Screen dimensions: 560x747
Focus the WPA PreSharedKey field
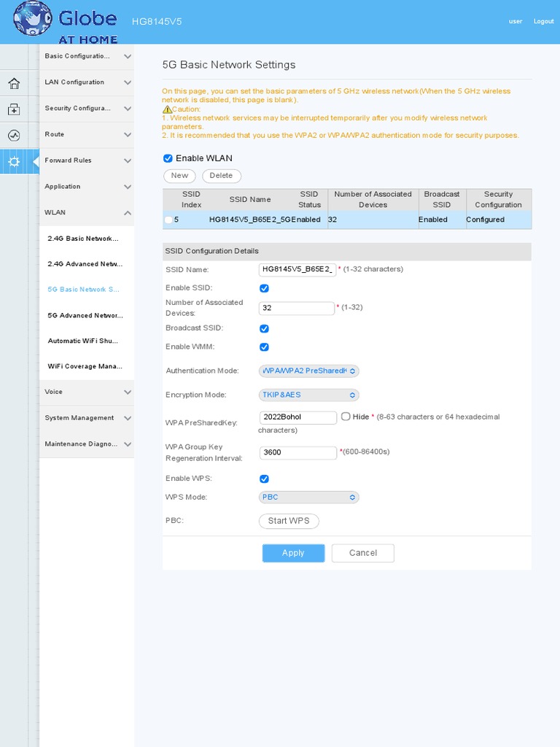(x=298, y=417)
